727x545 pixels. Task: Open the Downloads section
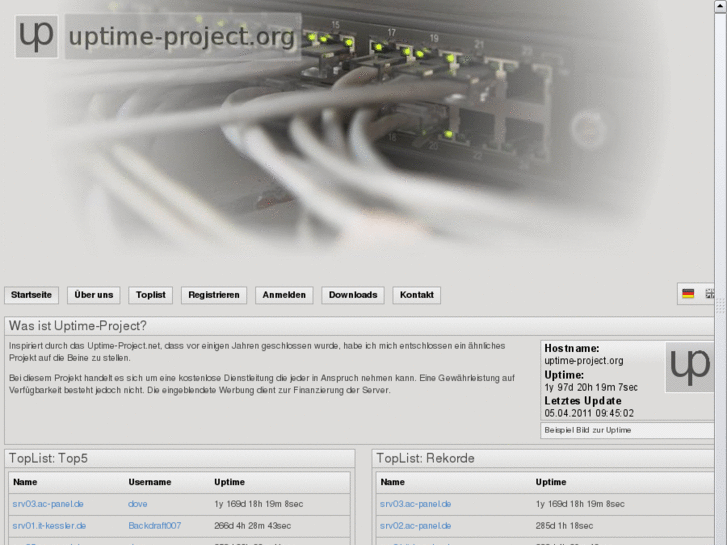353,295
